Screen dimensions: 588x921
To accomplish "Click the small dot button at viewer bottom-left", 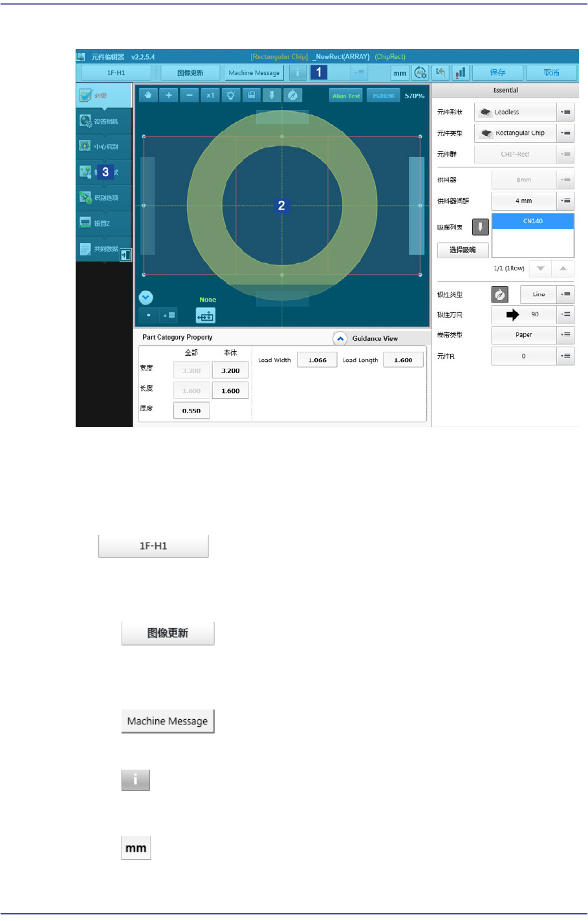I will tap(149, 316).
